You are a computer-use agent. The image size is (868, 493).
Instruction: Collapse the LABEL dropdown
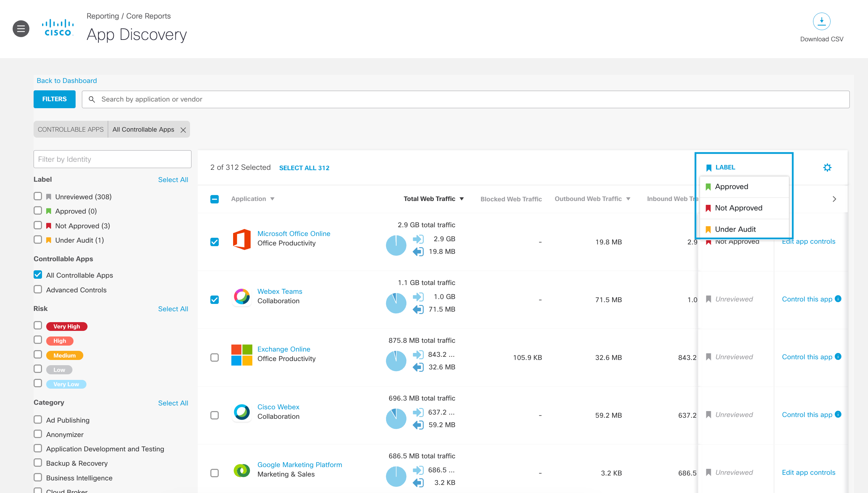coord(721,167)
